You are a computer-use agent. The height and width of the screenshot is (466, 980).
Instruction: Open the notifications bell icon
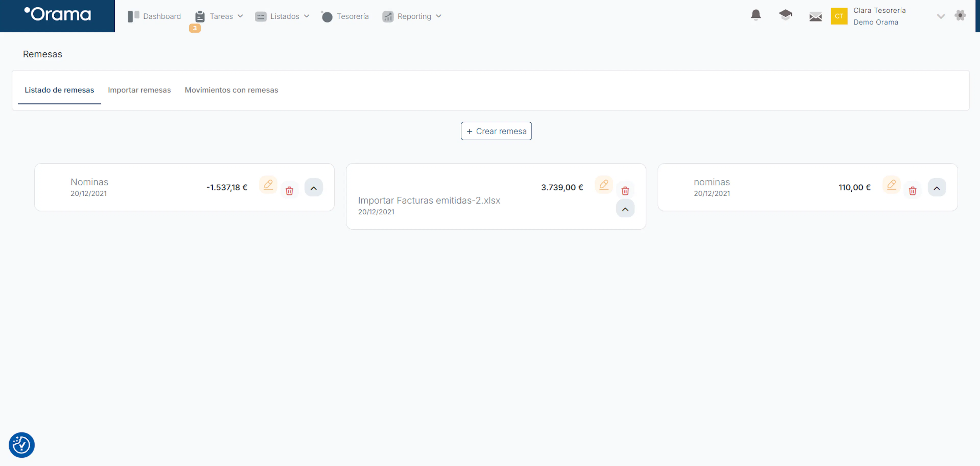point(755,15)
